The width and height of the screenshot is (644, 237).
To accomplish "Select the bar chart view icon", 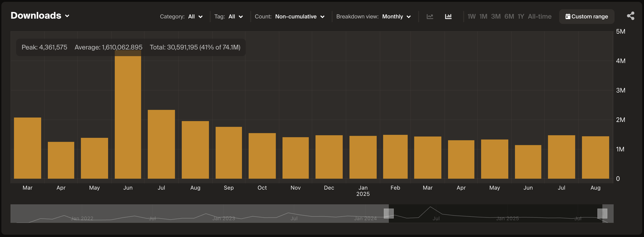I will [x=448, y=16].
